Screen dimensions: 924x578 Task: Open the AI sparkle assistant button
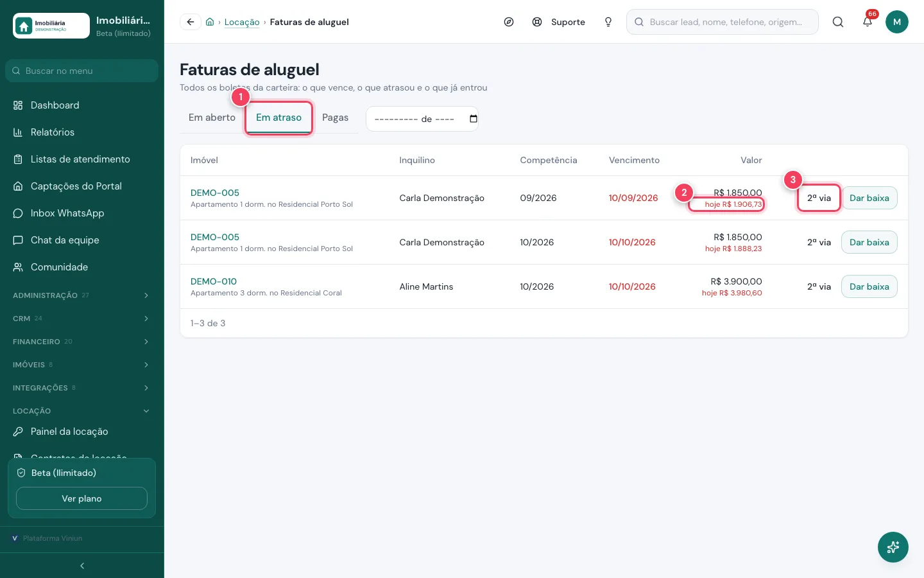[893, 547]
